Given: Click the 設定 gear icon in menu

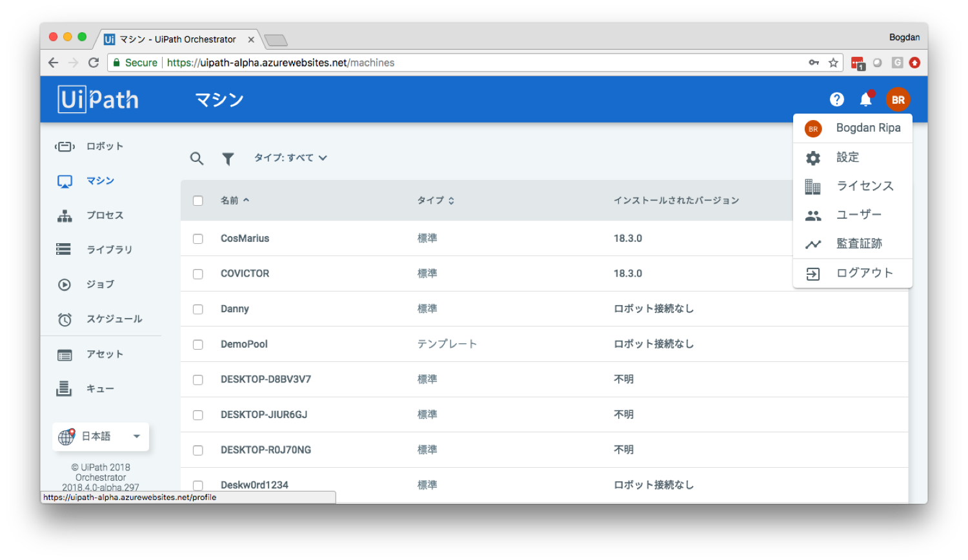Looking at the screenshot, I should tap(813, 158).
